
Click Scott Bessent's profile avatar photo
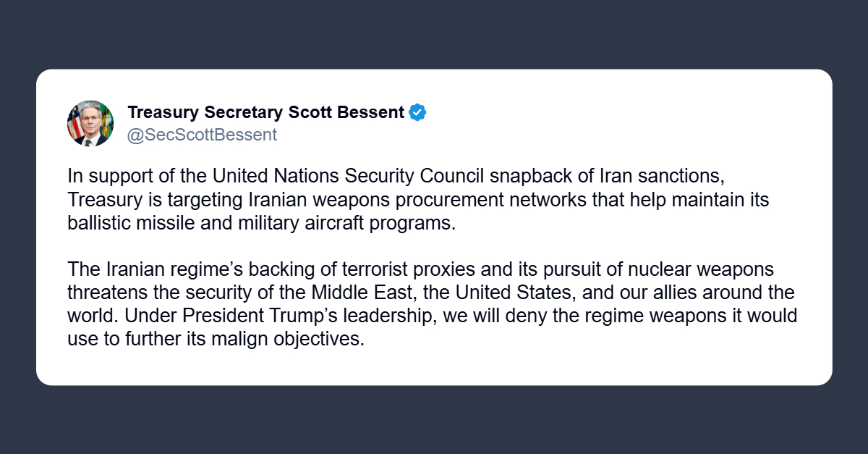pyautogui.click(x=90, y=123)
